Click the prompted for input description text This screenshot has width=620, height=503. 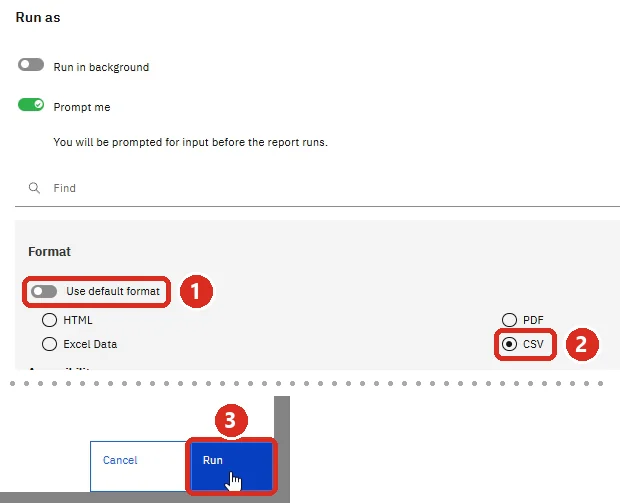191,142
